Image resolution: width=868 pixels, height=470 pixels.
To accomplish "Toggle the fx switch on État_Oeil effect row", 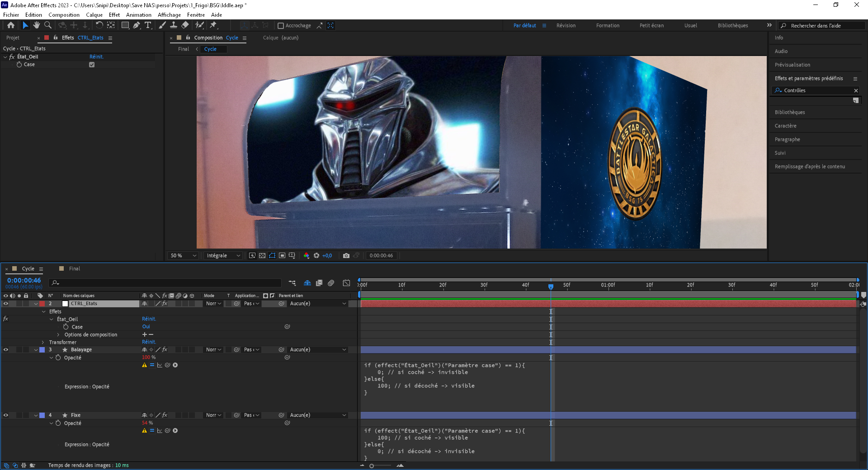I will click(6, 319).
